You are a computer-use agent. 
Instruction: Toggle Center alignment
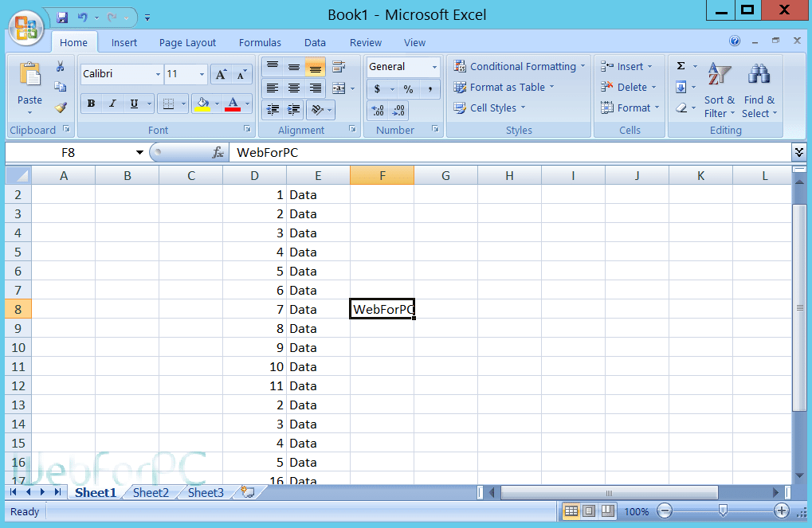[292, 86]
